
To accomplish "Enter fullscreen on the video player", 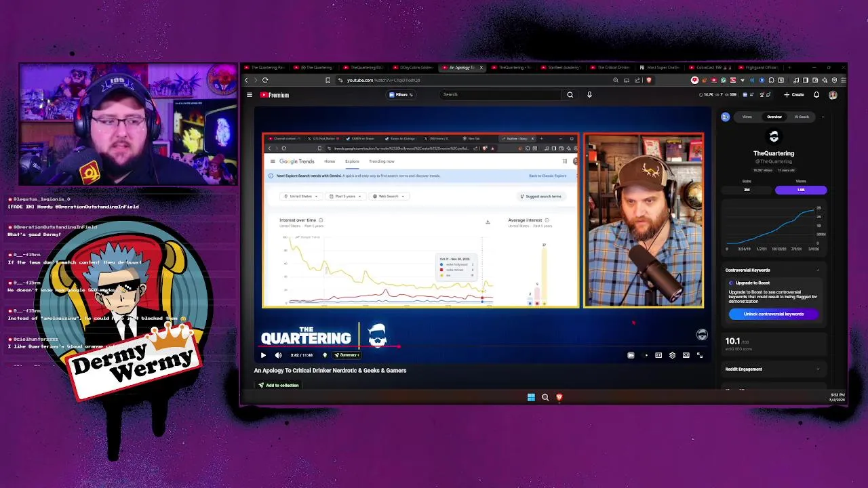I will tap(700, 355).
